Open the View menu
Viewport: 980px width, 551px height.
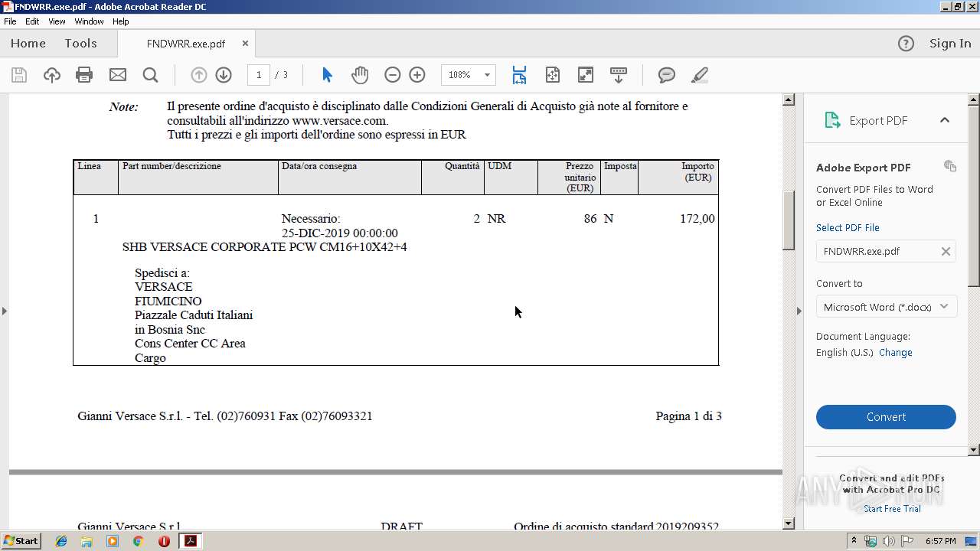pyautogui.click(x=57, y=21)
